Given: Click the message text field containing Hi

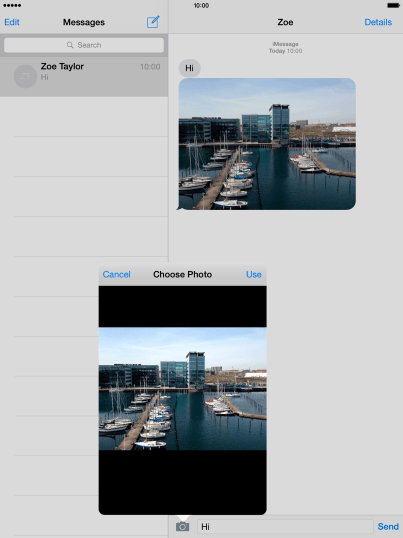Looking at the screenshot, I should point(285,526).
